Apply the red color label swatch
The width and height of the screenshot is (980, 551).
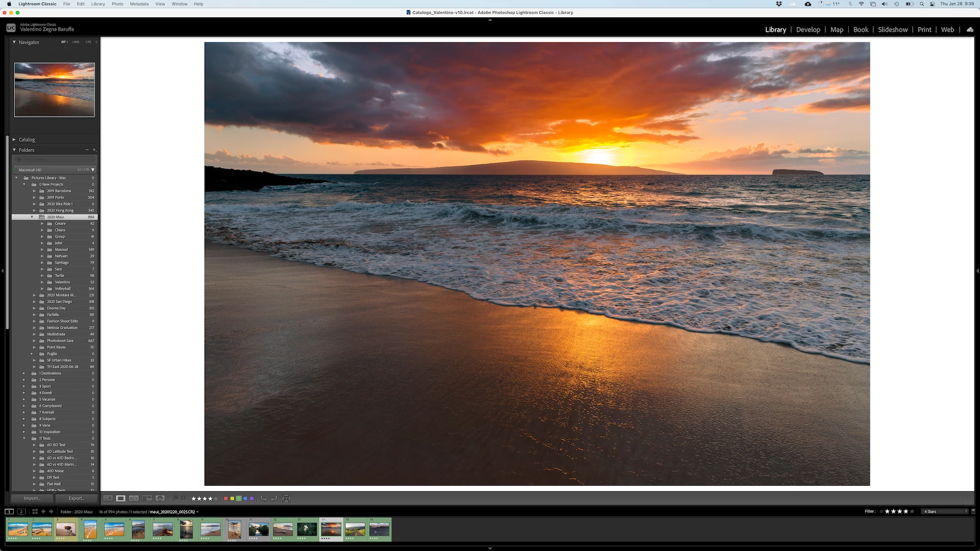pos(226,498)
